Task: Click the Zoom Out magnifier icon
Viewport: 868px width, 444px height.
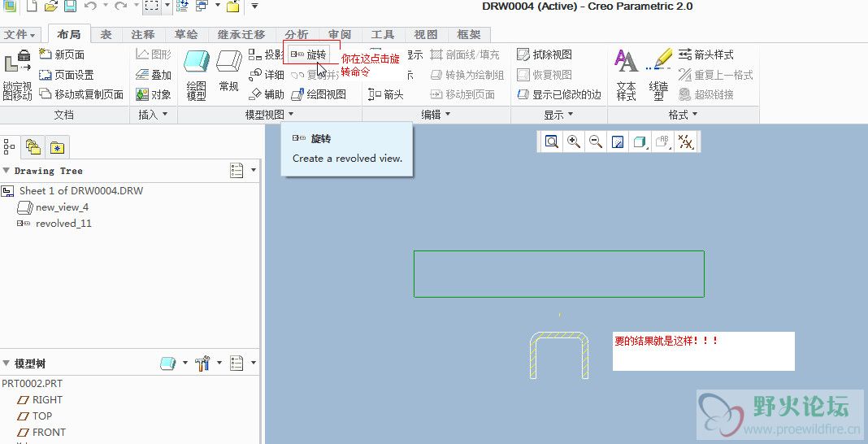Action: click(x=596, y=142)
